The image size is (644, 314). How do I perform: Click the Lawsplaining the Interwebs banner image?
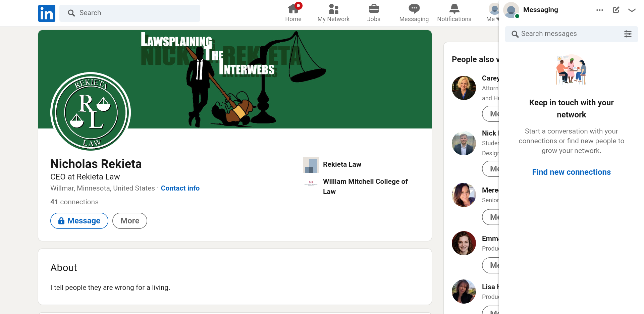tap(235, 79)
